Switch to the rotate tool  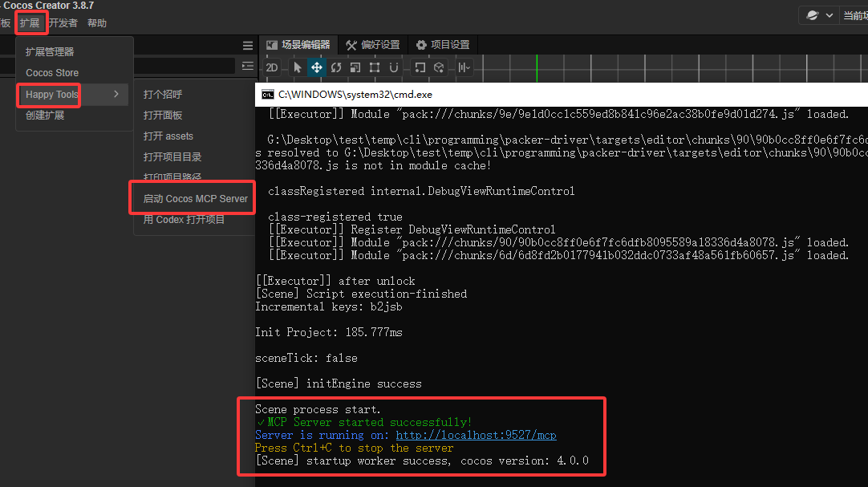click(x=336, y=67)
